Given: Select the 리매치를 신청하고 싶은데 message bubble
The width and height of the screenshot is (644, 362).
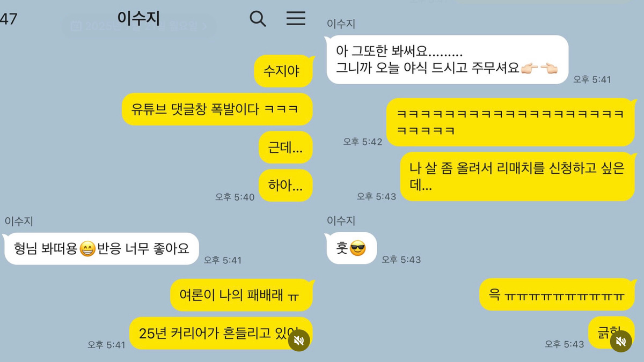Looking at the screenshot, I should coord(518,177).
